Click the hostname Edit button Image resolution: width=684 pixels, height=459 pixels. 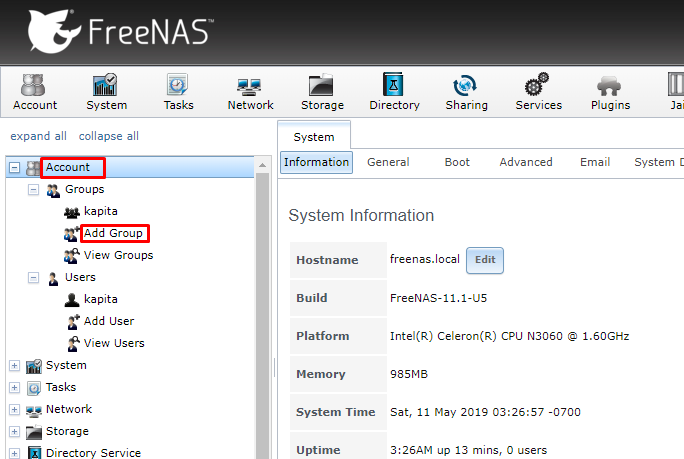point(485,260)
